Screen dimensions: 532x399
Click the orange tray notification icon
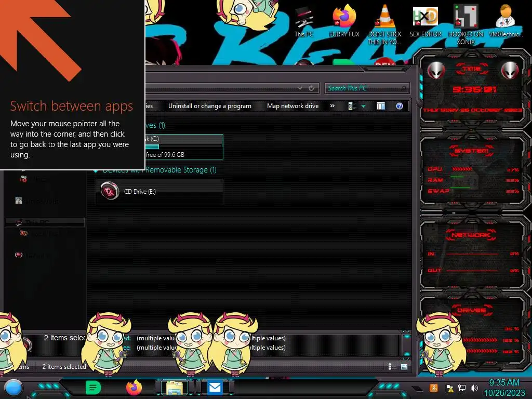click(x=434, y=388)
